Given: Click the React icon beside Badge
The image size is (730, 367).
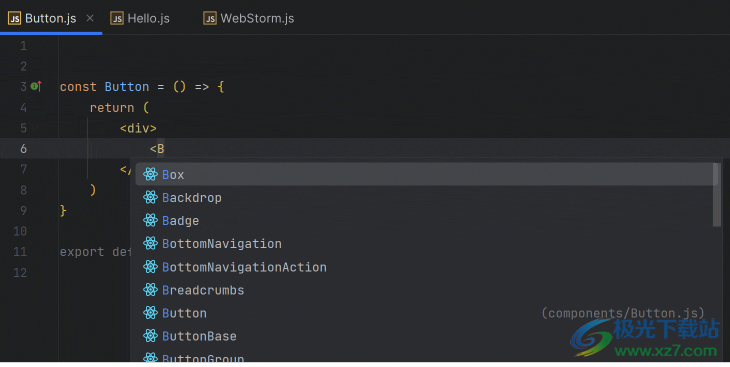Looking at the screenshot, I should [x=150, y=220].
